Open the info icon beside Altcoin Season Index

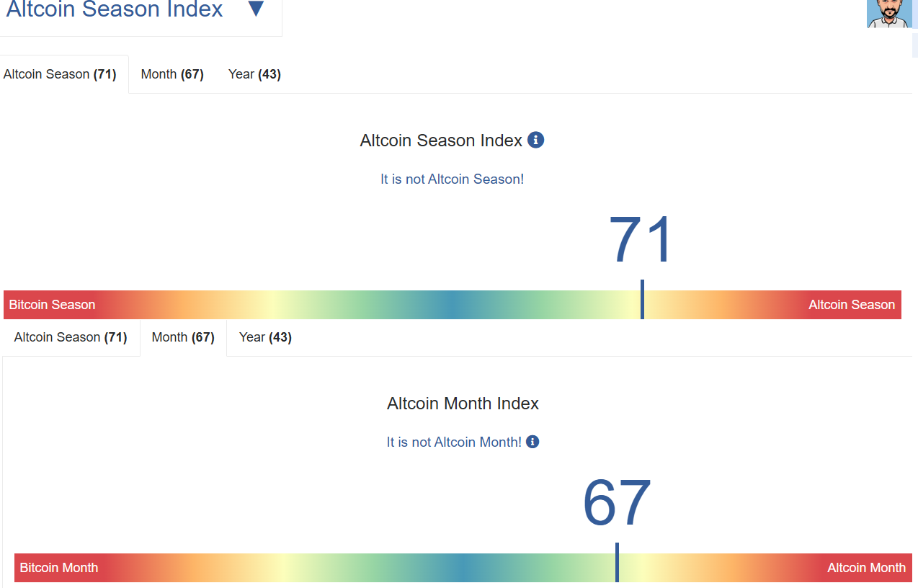pos(535,140)
